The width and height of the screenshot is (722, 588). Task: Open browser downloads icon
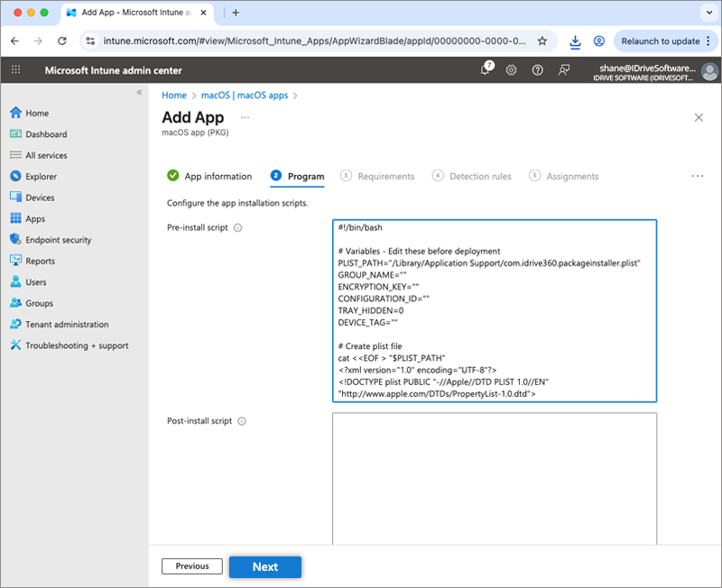pos(575,41)
